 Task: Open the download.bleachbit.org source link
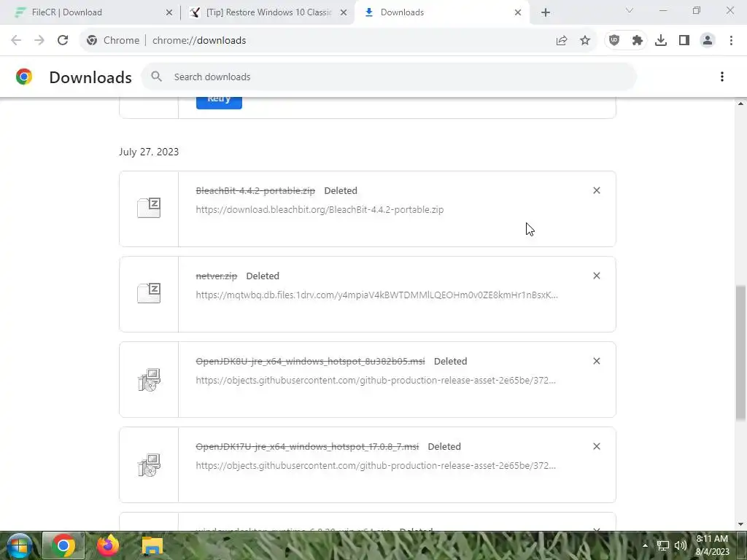tap(320, 209)
